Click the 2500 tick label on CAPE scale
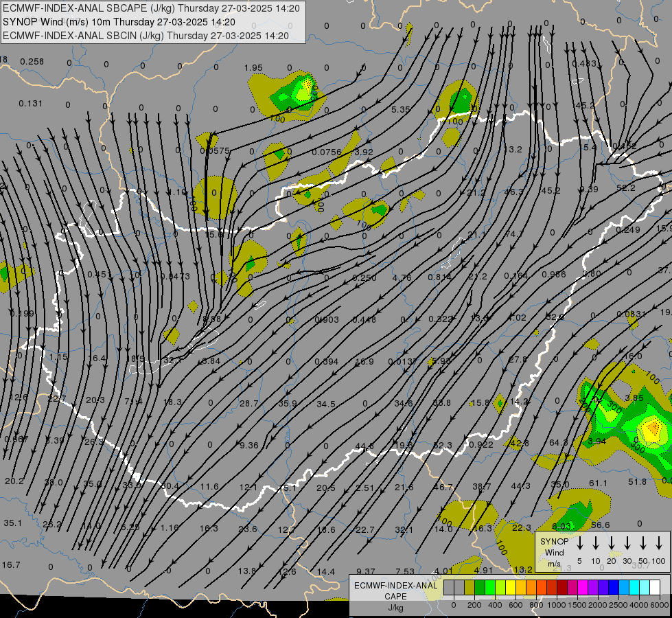This screenshot has width=672, height=618. (618, 605)
